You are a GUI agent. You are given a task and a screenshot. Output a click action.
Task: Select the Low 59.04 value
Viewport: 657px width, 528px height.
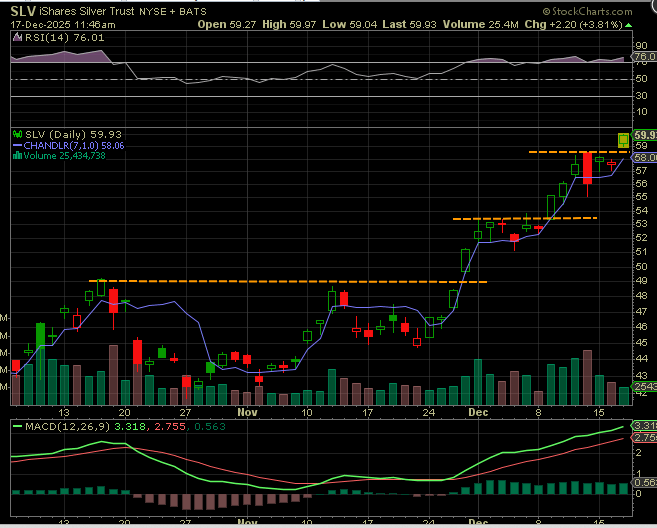(x=349, y=24)
